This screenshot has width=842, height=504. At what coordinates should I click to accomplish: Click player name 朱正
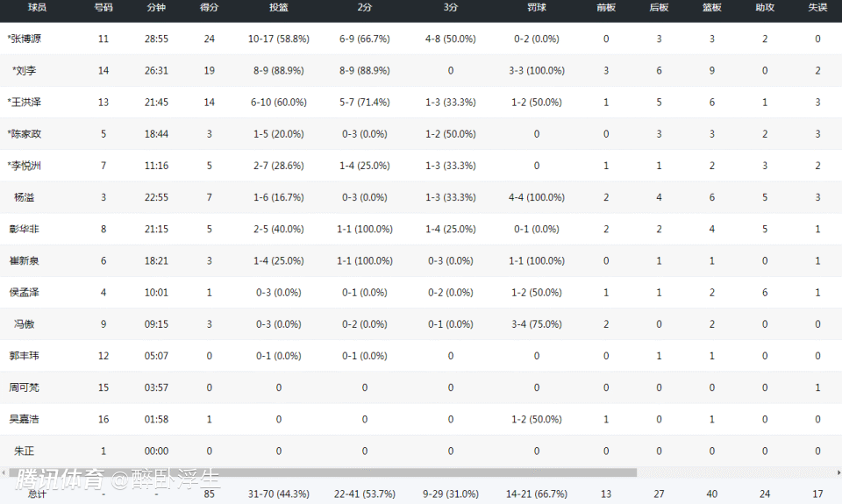25,451
